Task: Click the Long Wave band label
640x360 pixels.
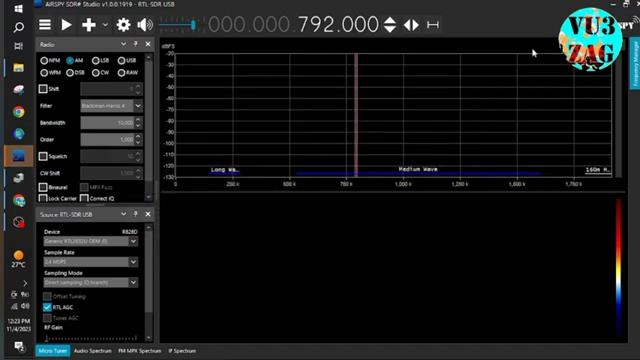Action: [224, 170]
